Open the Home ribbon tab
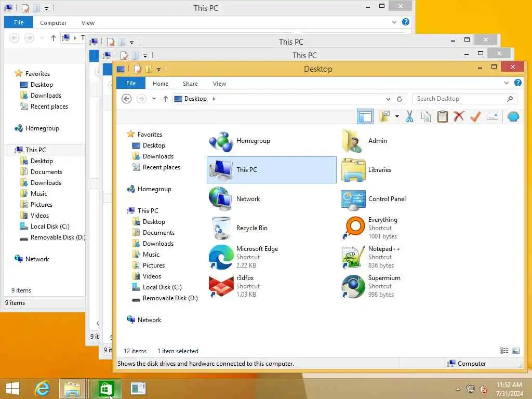The image size is (532, 399). point(161,84)
